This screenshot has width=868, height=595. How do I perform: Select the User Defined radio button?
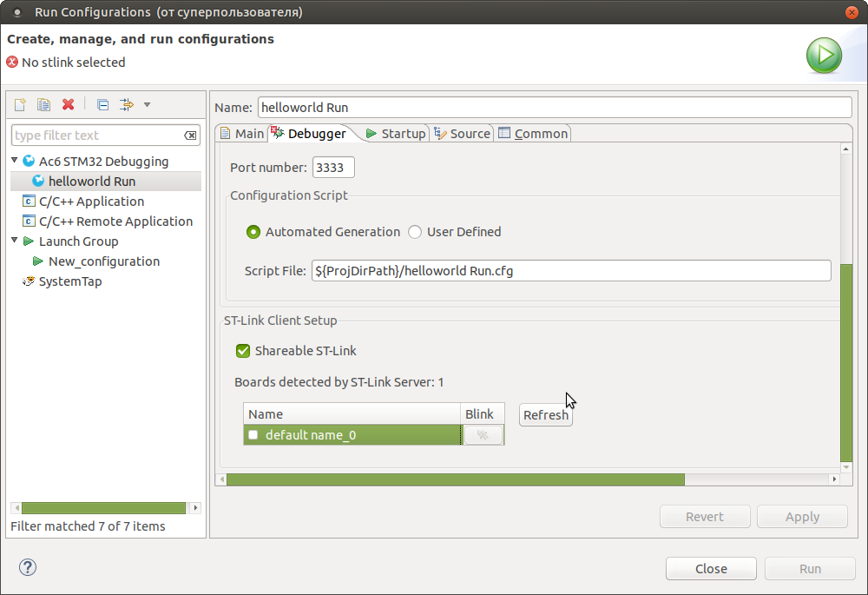coord(415,232)
